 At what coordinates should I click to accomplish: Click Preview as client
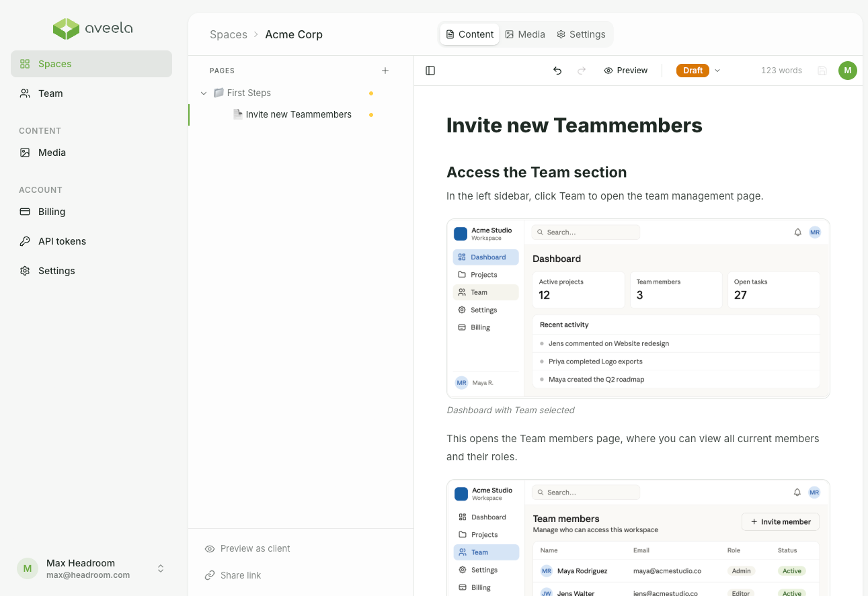[247, 549]
